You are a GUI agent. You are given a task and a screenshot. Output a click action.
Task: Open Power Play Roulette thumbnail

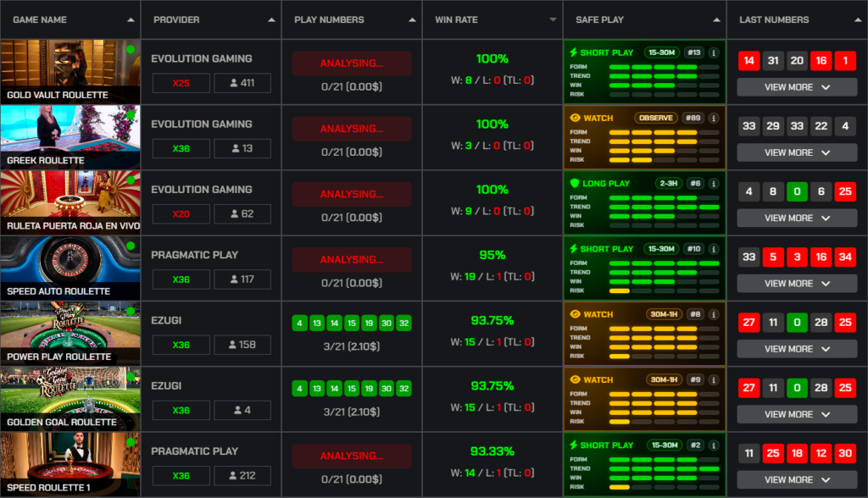click(70, 334)
